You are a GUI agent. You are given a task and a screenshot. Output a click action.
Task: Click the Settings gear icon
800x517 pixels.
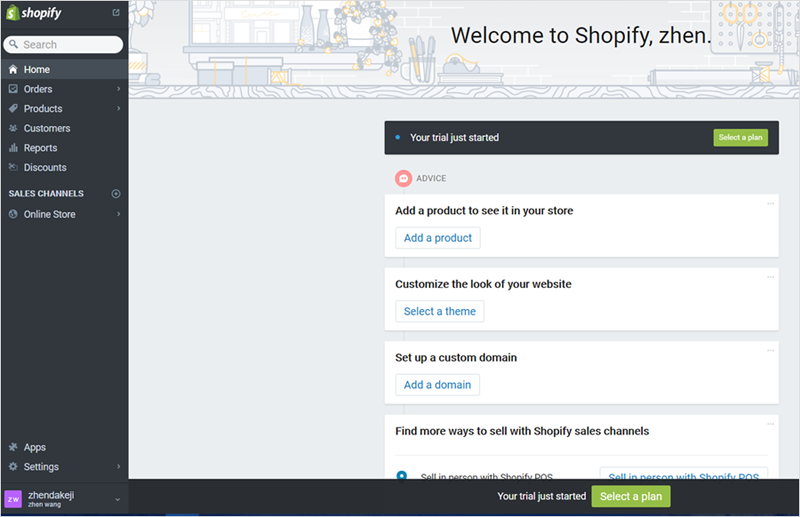click(x=13, y=466)
